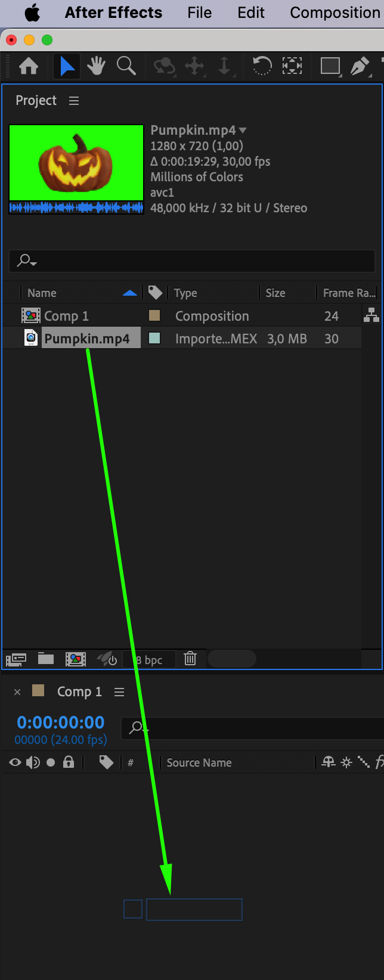Screen dimensions: 384x980
Task: Toggle the video eye column in timeline
Action: coord(16,762)
